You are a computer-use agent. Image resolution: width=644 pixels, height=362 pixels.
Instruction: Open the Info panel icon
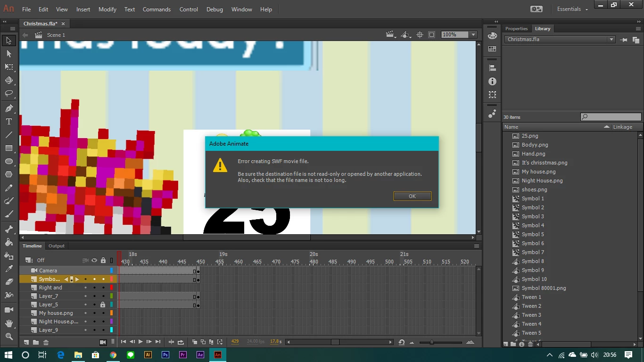[x=492, y=81]
